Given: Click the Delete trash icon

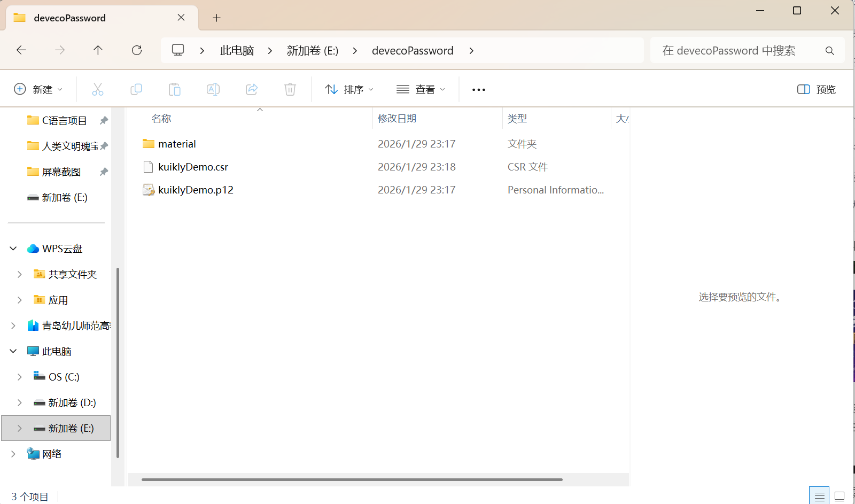Looking at the screenshot, I should 290,89.
